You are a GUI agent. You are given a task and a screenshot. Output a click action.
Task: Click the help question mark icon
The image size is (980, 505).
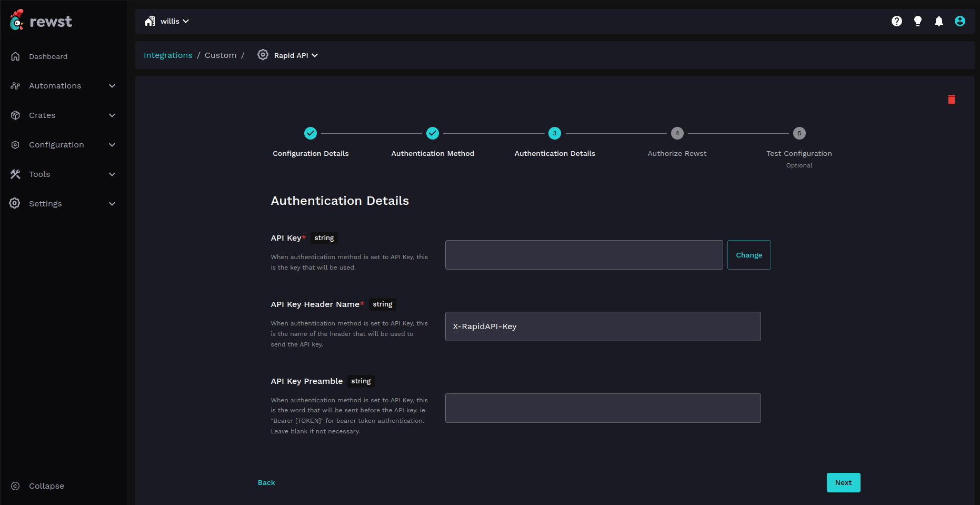(896, 21)
